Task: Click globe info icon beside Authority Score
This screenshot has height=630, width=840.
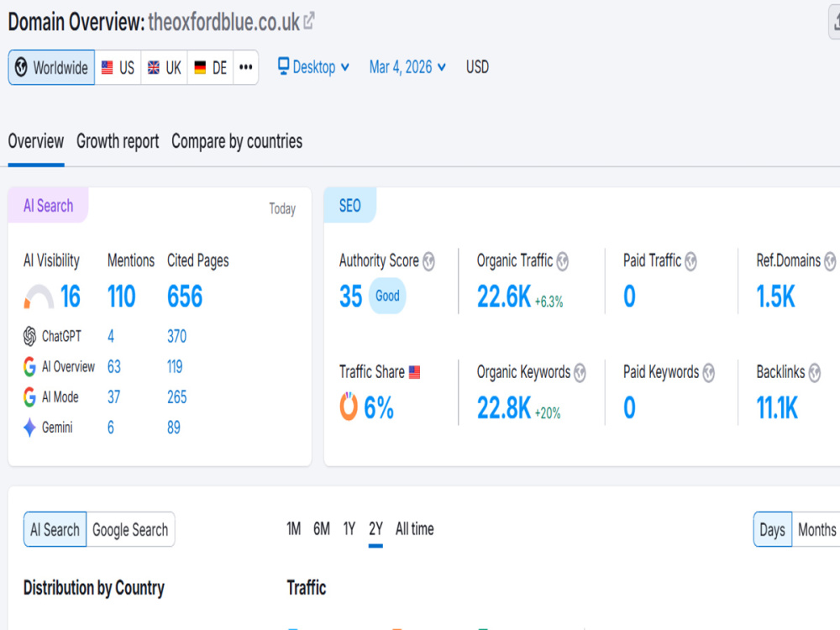Action: [x=428, y=261]
